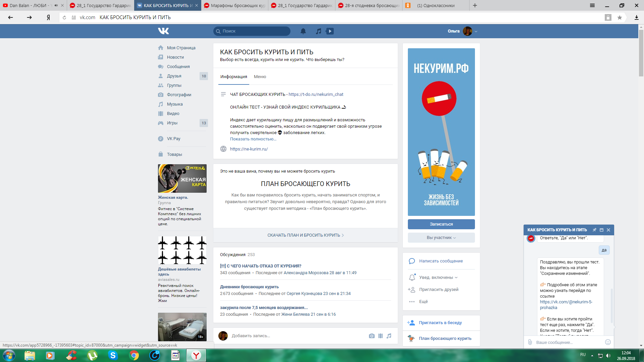This screenshot has height=362, width=644.
Task: Switch to the Информация tab
Action: click(x=234, y=77)
